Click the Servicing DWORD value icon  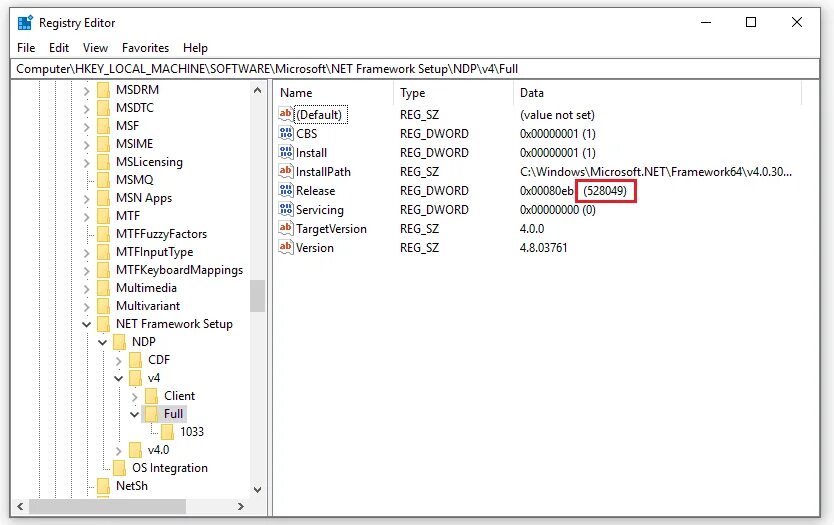tap(286, 210)
